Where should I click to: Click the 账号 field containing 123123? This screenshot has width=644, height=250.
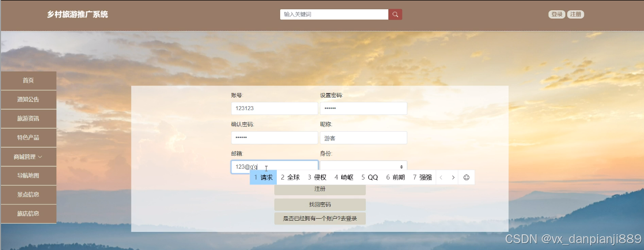click(274, 109)
